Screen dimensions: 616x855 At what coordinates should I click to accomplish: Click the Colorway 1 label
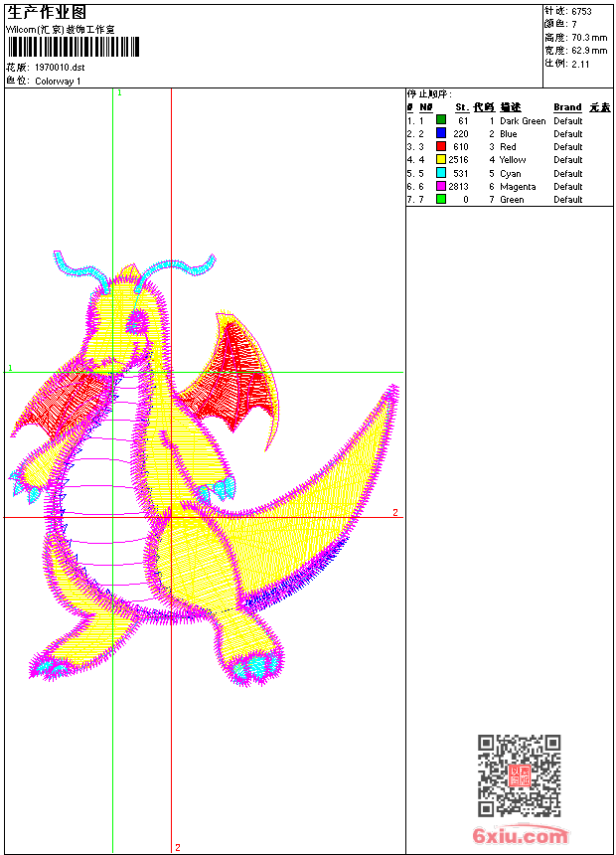coord(58,82)
